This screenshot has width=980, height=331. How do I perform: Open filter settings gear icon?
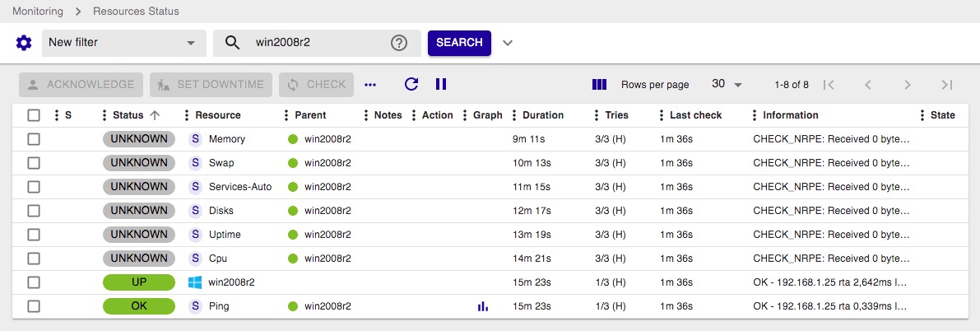(23, 43)
